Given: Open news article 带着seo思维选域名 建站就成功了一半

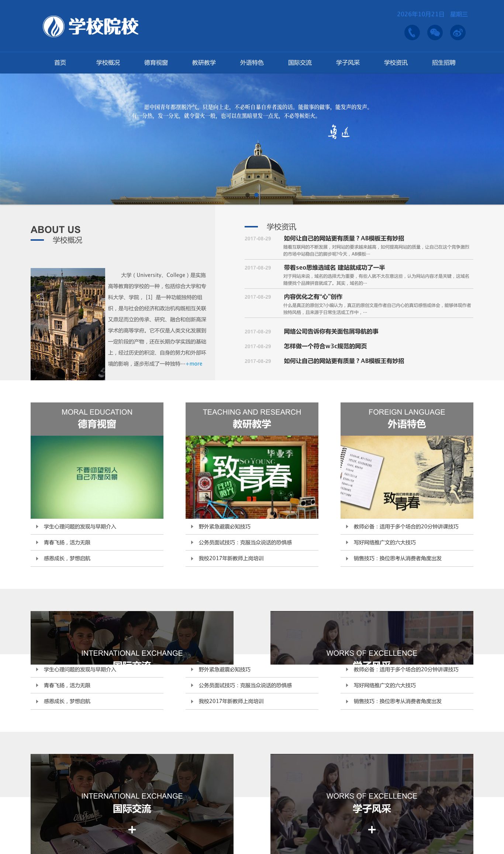Looking at the screenshot, I should pos(334,268).
